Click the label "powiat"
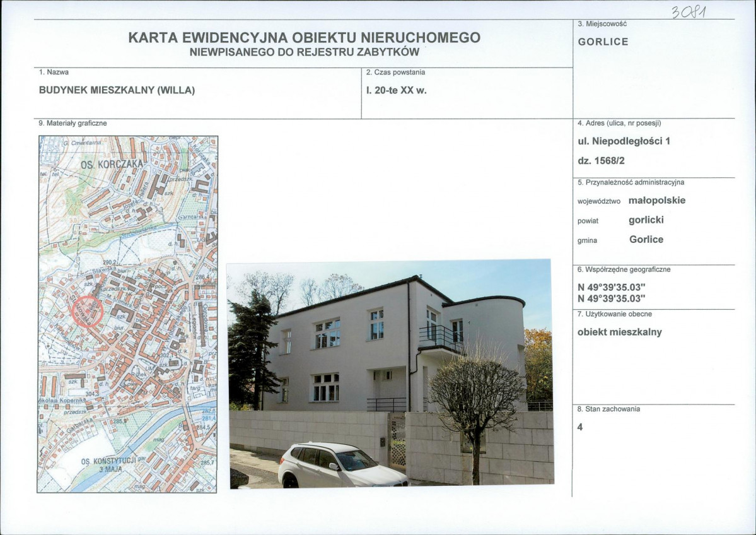The image size is (756, 535). pyautogui.click(x=588, y=221)
